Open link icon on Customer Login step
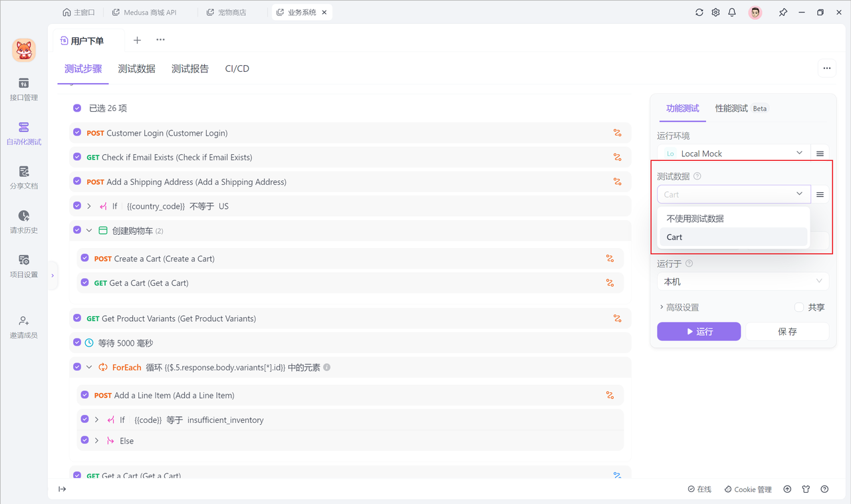 click(618, 133)
